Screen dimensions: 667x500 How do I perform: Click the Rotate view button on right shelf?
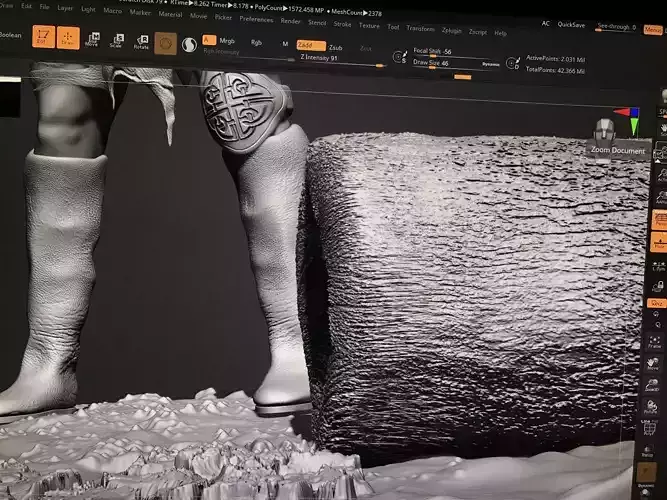coord(650,408)
